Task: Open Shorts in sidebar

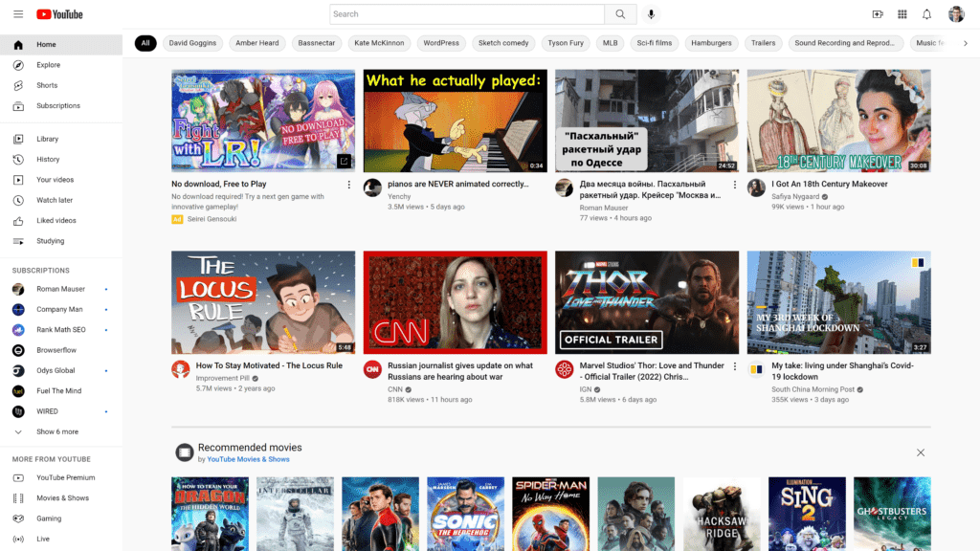Action: (x=61, y=85)
